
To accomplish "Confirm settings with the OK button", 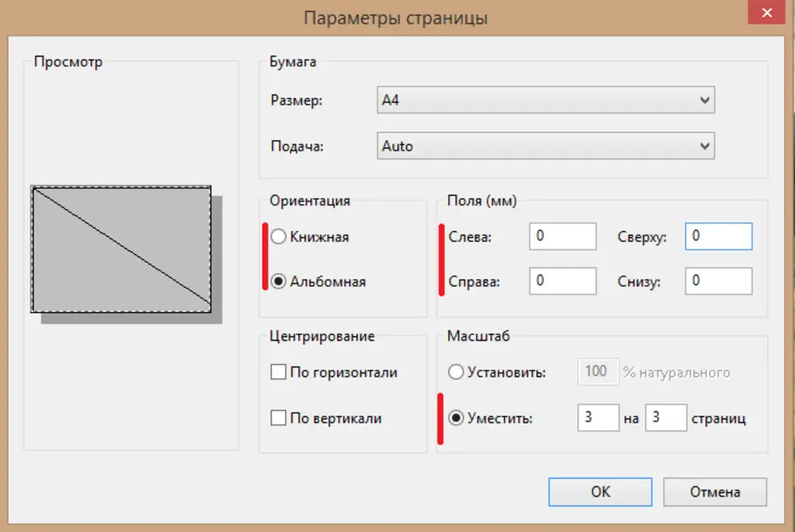I will (600, 492).
